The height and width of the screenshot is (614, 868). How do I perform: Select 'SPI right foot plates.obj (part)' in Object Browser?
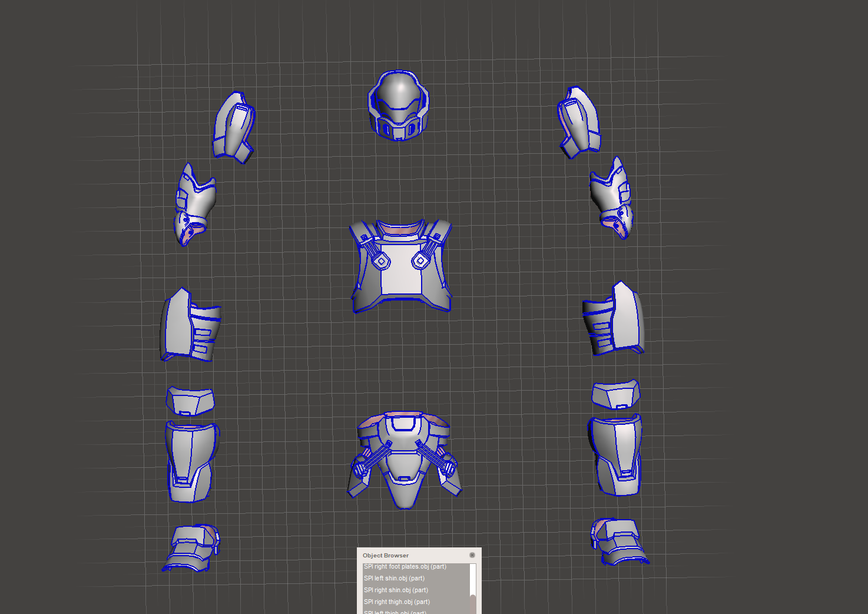pyautogui.click(x=415, y=567)
